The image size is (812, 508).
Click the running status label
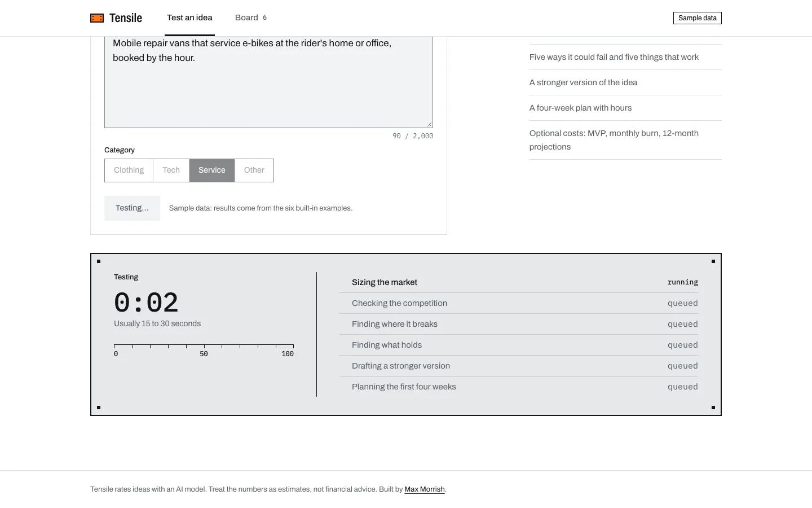tap(682, 282)
